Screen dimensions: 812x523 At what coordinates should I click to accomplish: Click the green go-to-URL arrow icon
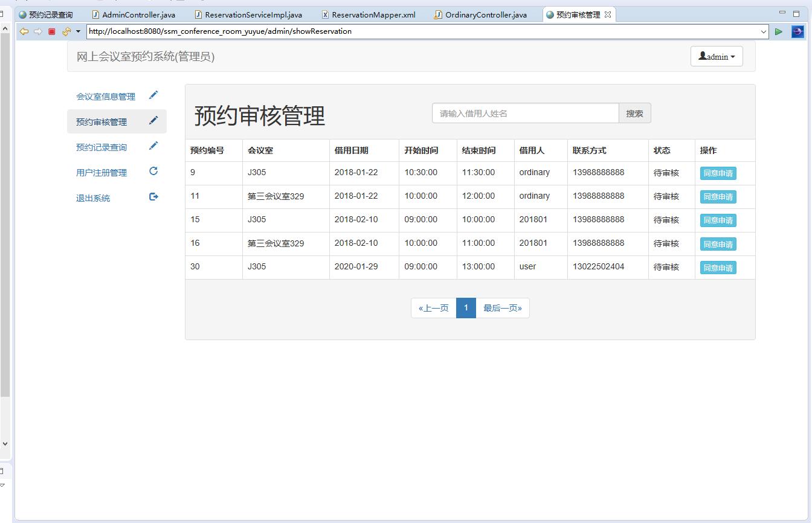(x=779, y=31)
